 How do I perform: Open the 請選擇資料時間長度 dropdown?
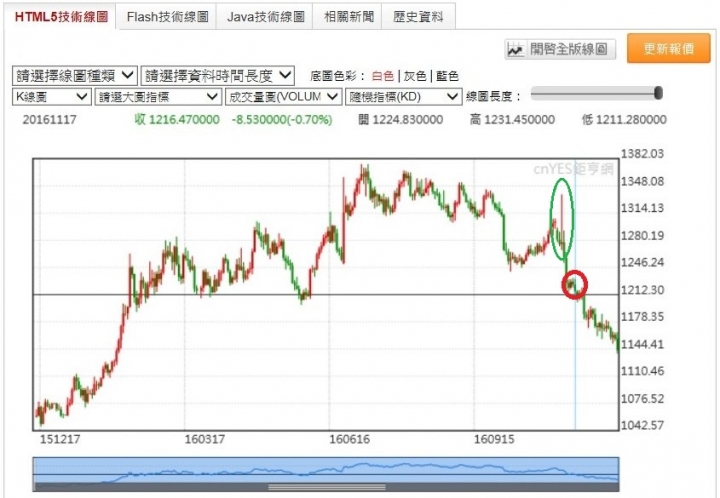point(217,76)
